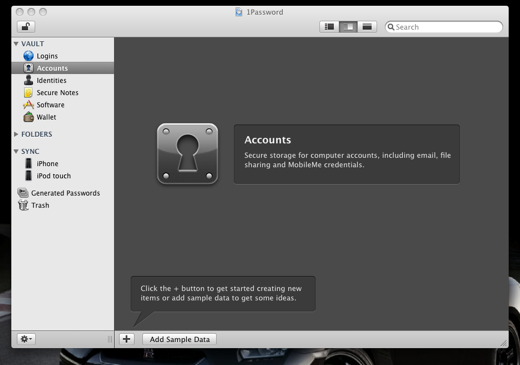Click the Search text field
The height and width of the screenshot is (365, 520).
(x=444, y=27)
